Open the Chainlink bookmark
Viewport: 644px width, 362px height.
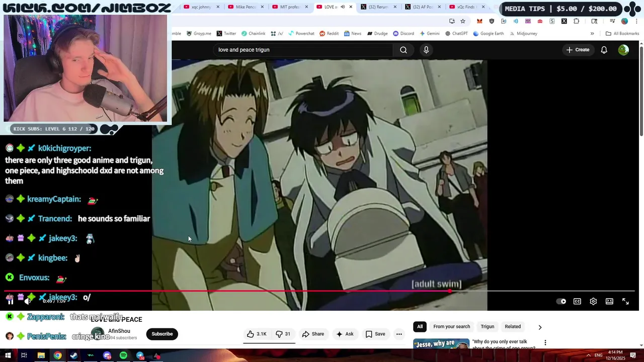pyautogui.click(x=253, y=34)
